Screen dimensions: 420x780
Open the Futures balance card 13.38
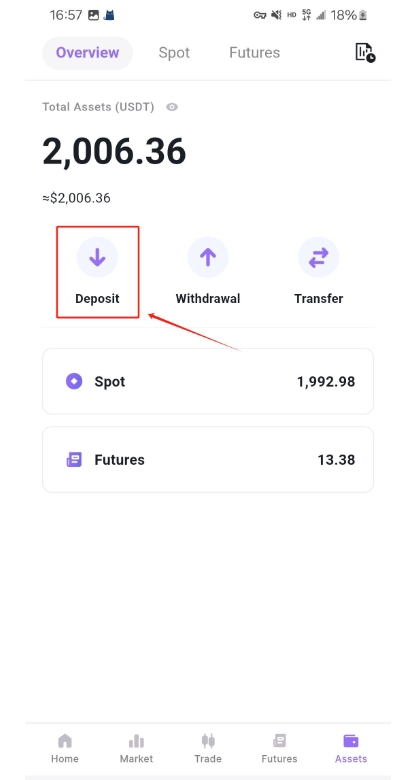point(208,460)
